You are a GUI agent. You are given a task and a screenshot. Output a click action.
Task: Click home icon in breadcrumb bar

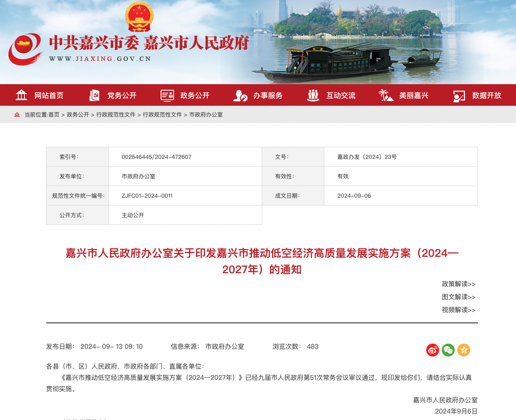[x=17, y=115]
